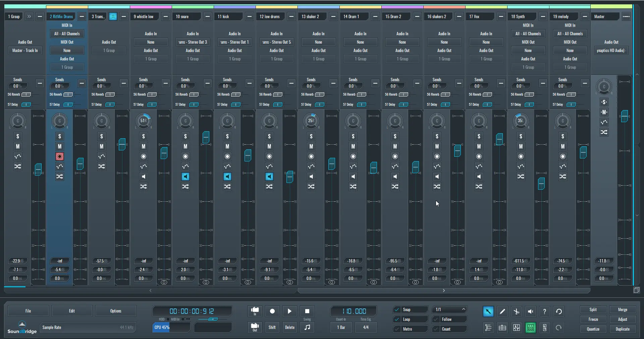This screenshot has width=644, height=339.
Task: Collapse the 14 Drum 1 routing section
Action: 375,16
